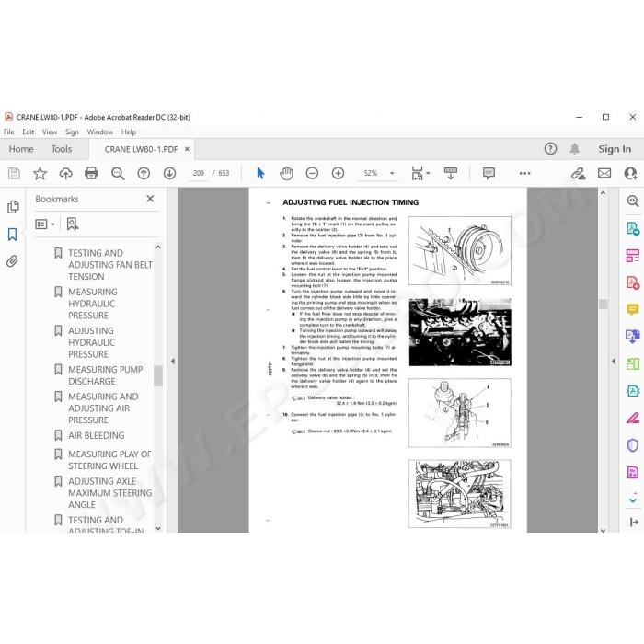The width and height of the screenshot is (644, 644).
Task: Click the document vertical scrollbar thumb
Action: [603, 304]
